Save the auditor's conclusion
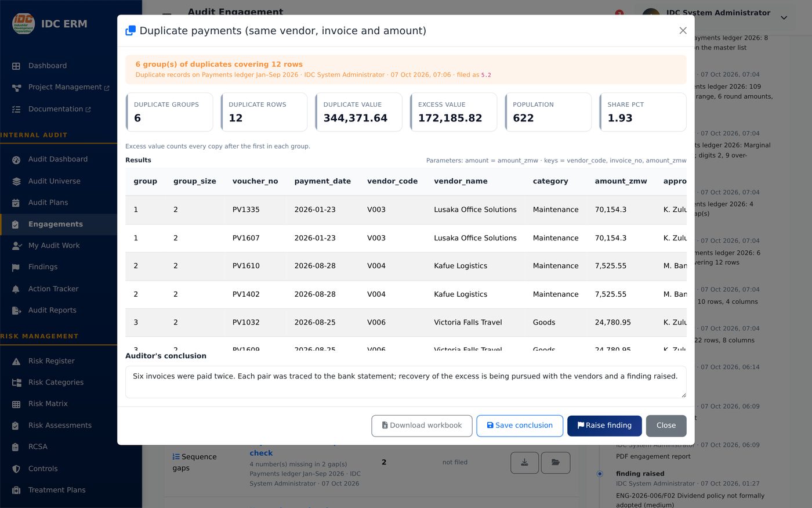This screenshot has width=812, height=508. [520, 426]
